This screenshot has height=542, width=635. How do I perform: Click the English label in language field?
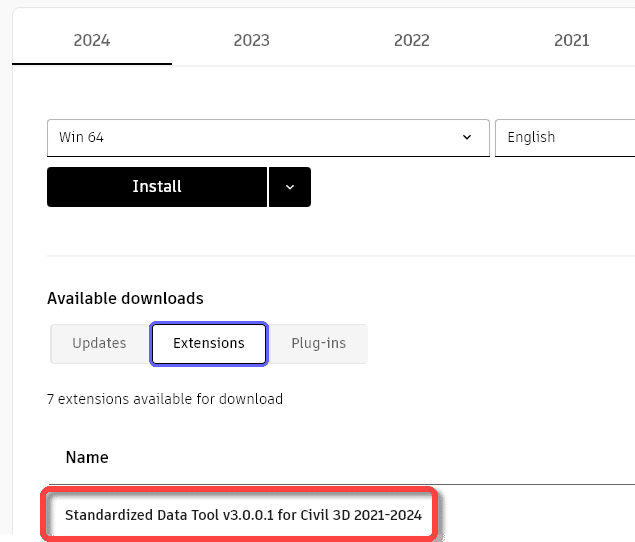pos(531,137)
